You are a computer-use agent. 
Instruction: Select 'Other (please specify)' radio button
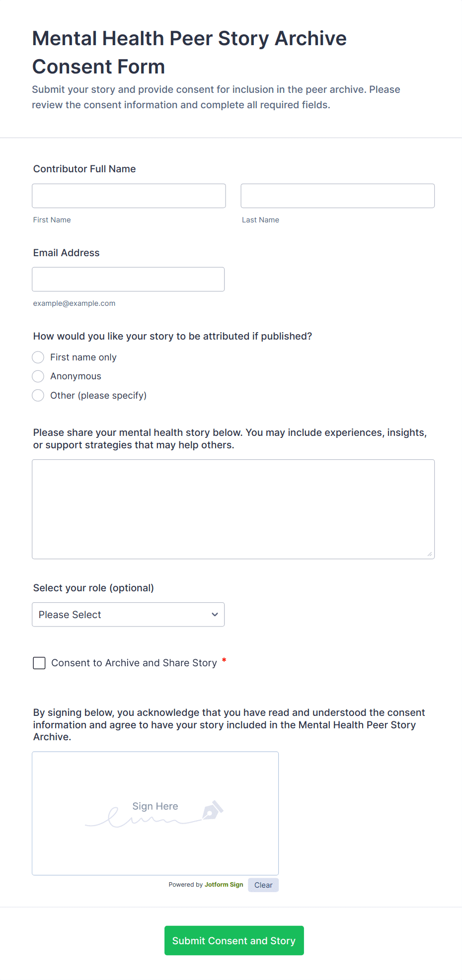pos(38,396)
